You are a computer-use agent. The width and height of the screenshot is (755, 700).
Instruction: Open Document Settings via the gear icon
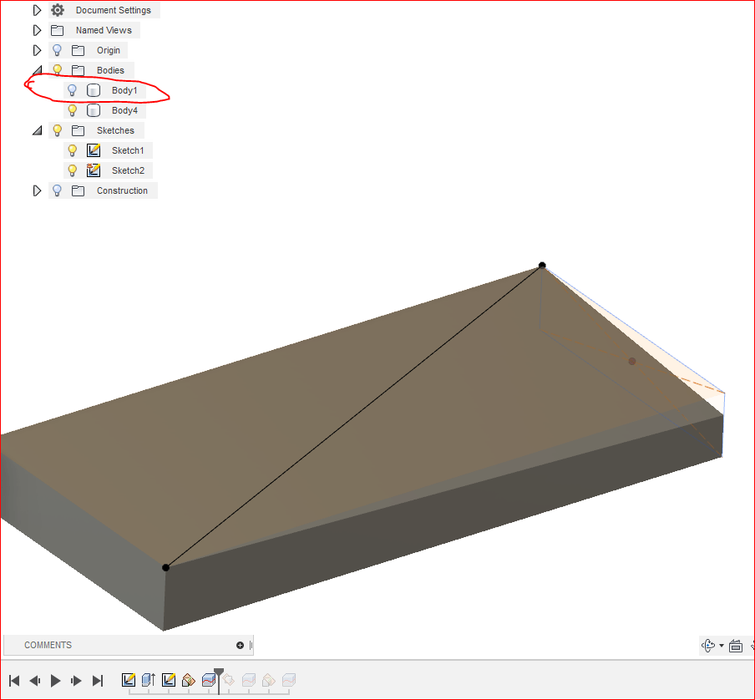point(56,9)
